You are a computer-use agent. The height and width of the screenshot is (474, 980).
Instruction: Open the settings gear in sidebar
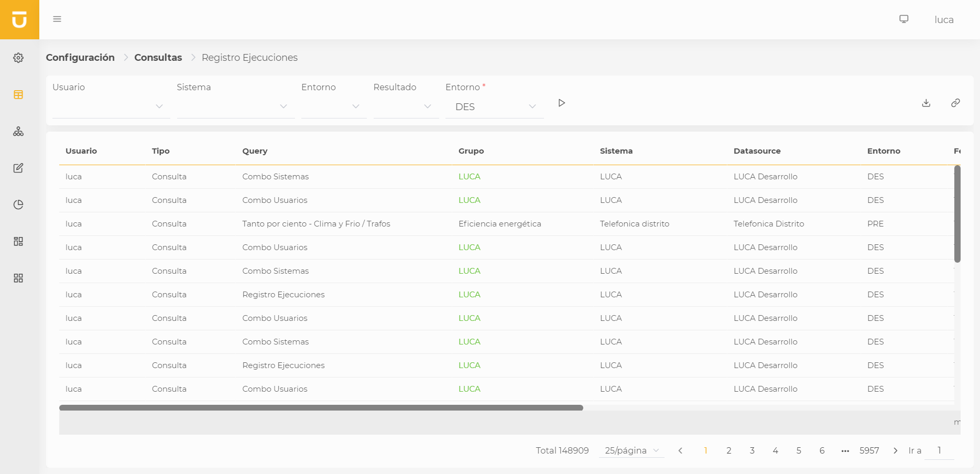pos(18,58)
